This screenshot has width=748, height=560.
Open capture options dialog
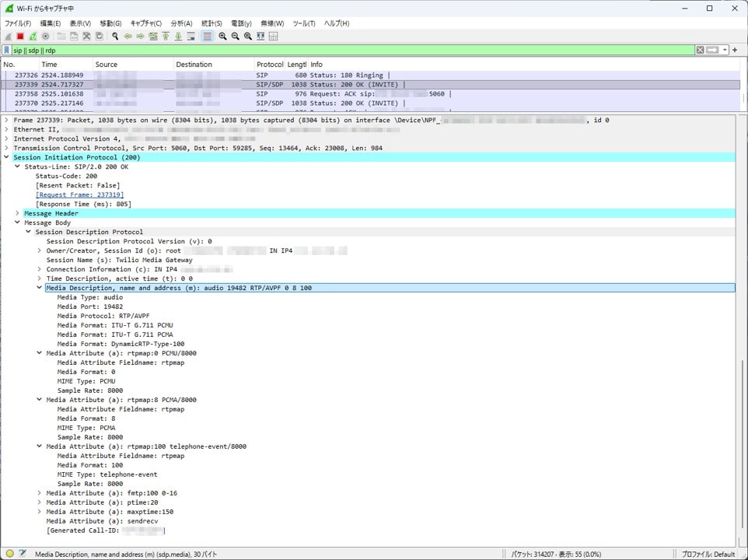pyautogui.click(x=46, y=37)
